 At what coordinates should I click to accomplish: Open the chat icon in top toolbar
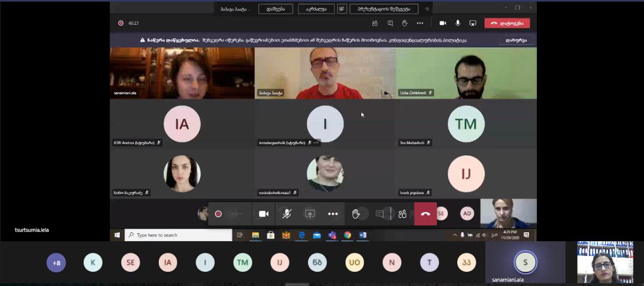coord(390,23)
